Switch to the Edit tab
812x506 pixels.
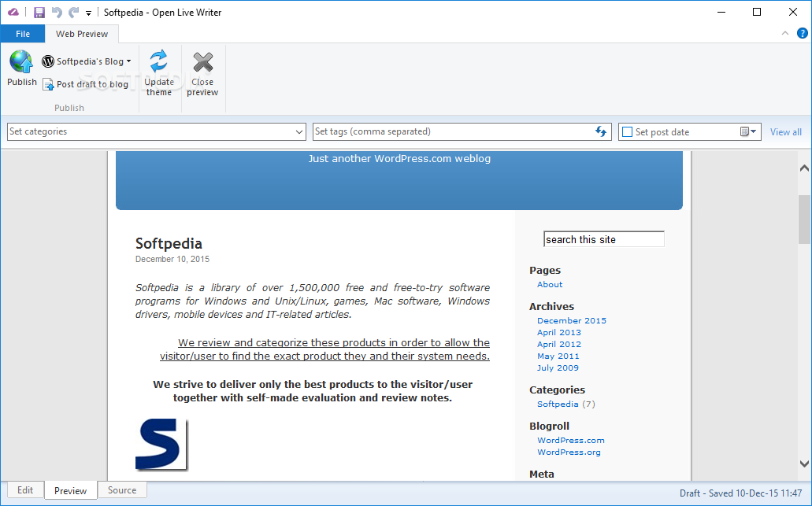click(25, 490)
